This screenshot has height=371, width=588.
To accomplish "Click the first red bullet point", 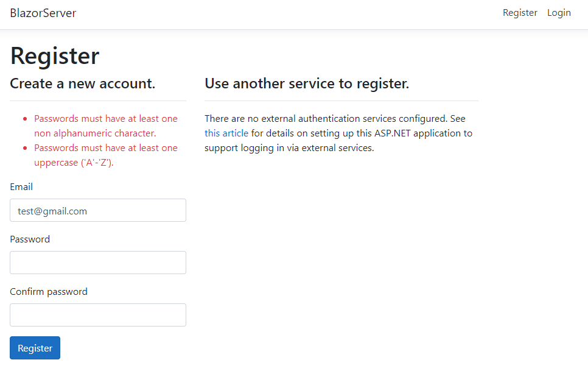I will click(25, 119).
